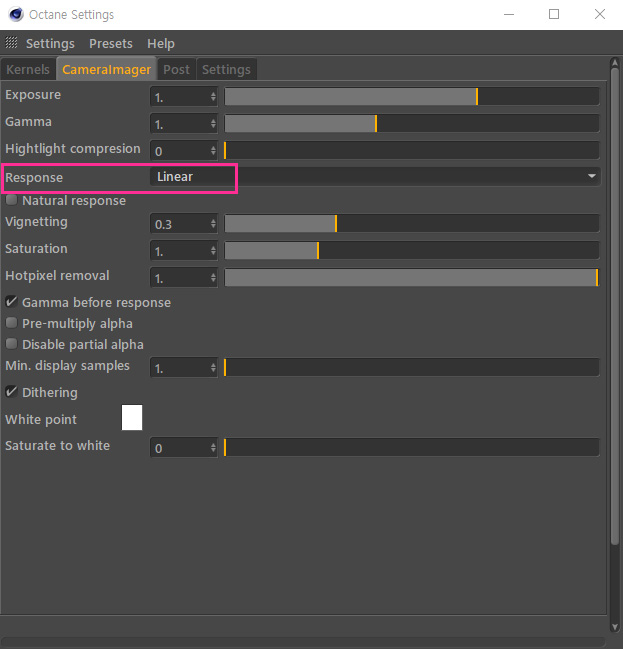
Task: Open the Help menu
Action: 161,43
